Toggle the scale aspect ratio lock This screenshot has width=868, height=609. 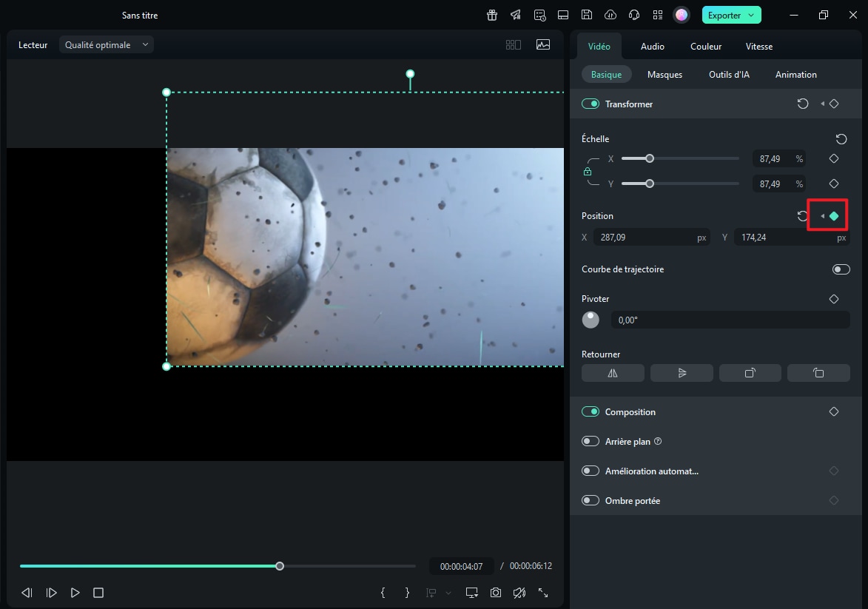588,172
